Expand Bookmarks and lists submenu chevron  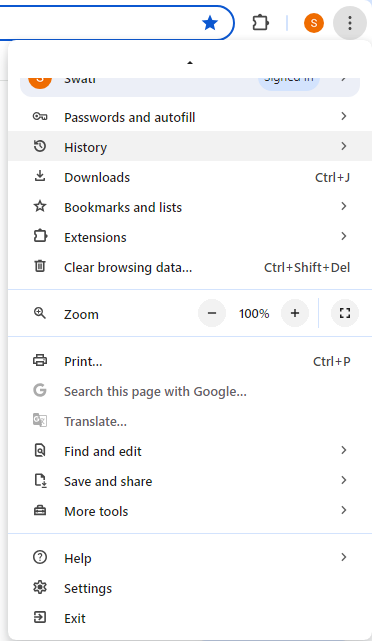[344, 206]
